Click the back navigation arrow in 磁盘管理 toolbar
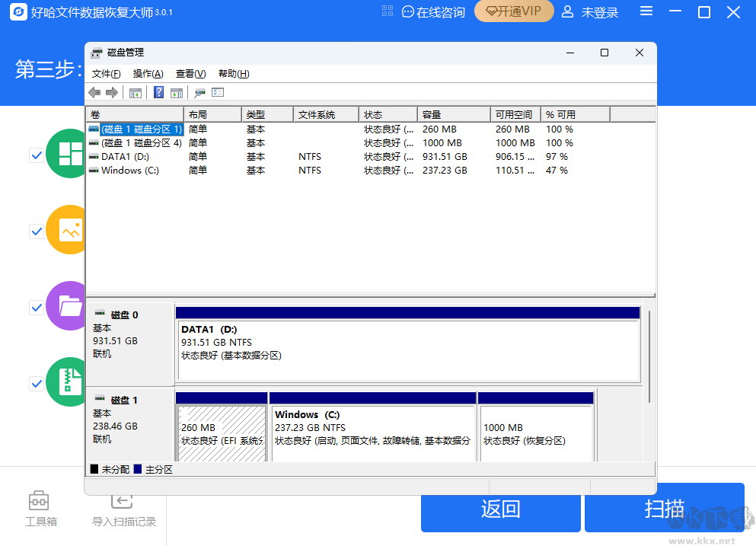Viewport: 756px width, 546px height. click(94, 92)
